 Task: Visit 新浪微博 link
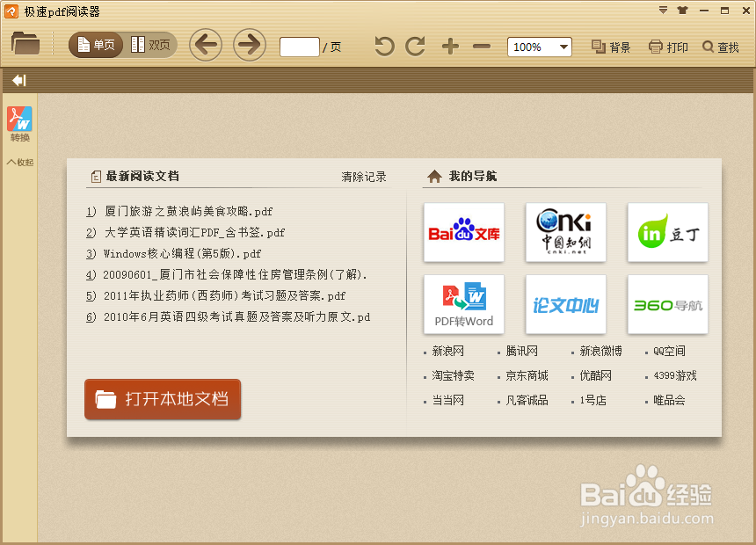click(600, 351)
